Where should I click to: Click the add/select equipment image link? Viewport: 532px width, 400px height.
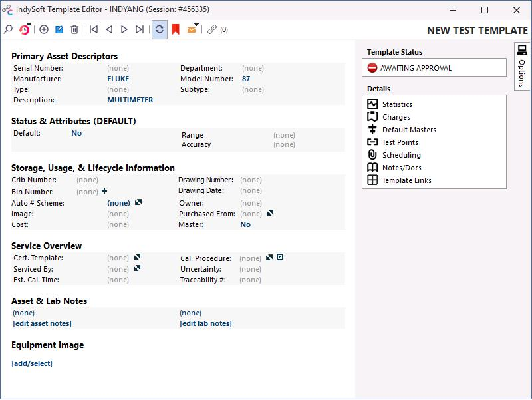coord(32,363)
